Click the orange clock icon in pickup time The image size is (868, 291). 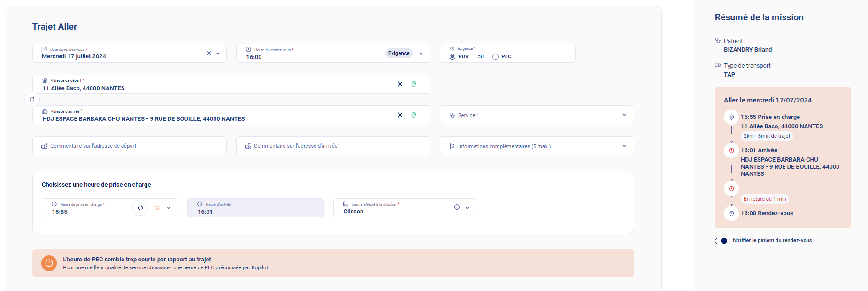point(157,208)
